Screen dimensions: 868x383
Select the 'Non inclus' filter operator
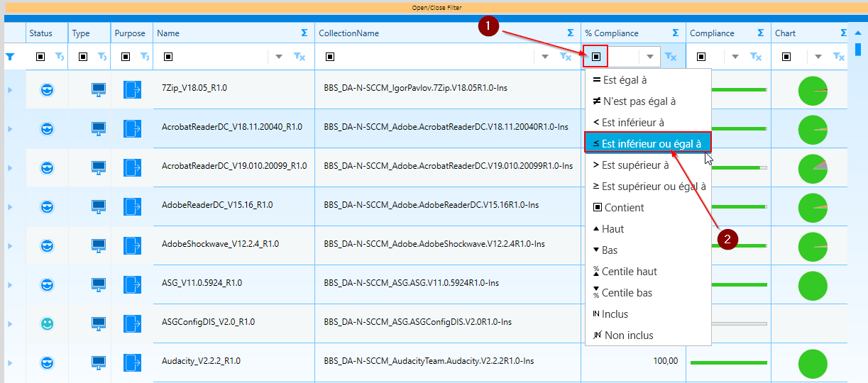click(648, 335)
